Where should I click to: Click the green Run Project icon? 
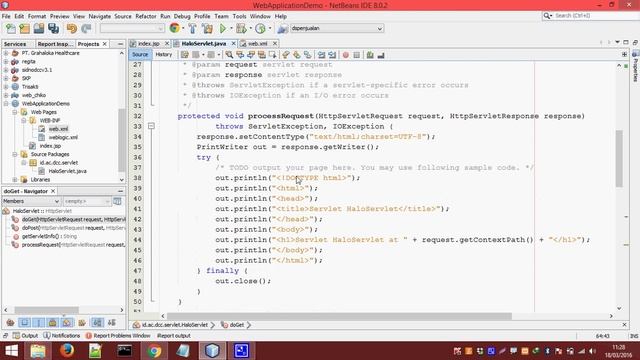(222, 28)
